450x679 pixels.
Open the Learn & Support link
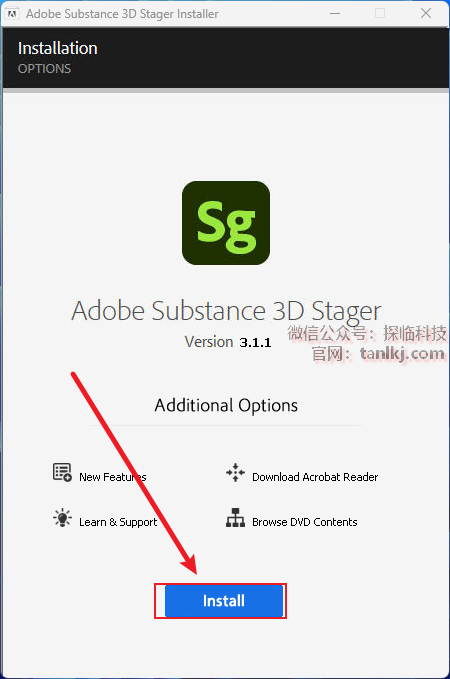click(118, 522)
